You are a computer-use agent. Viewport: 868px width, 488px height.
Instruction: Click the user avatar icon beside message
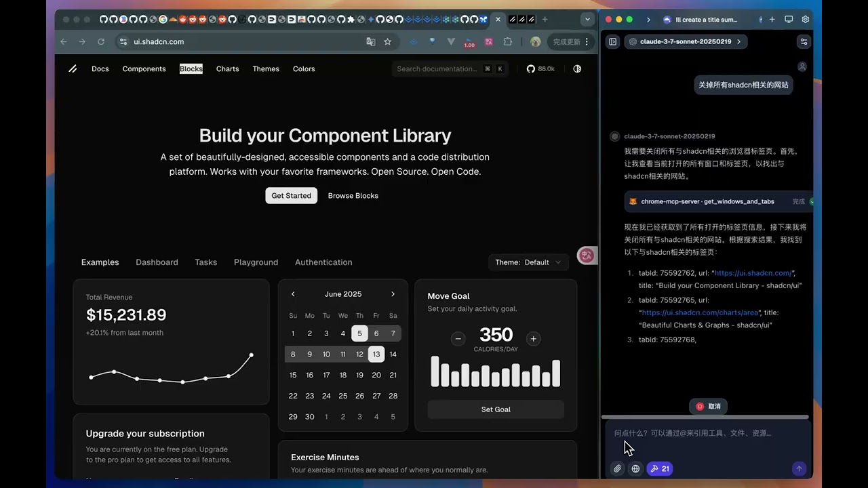[802, 66]
